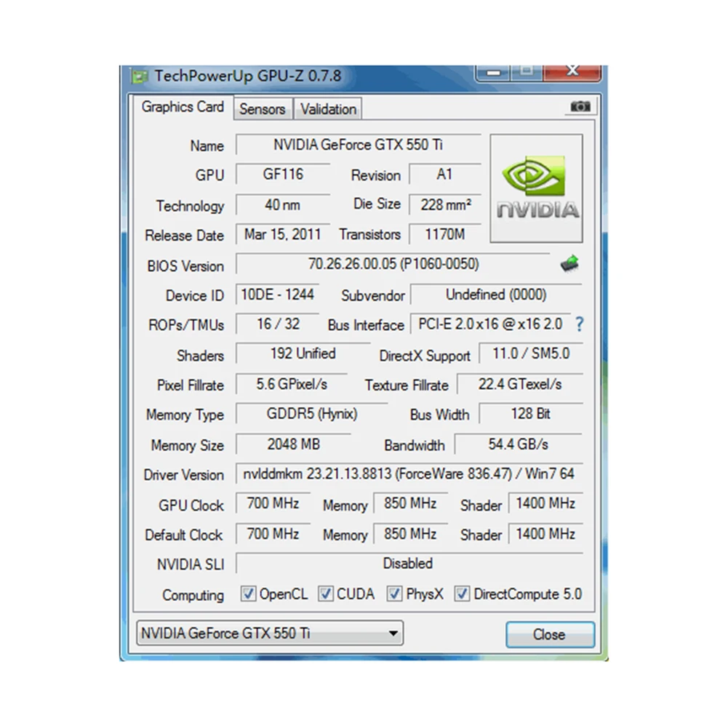Click the "Computing" label
728x728 pixels.
[x=193, y=595]
